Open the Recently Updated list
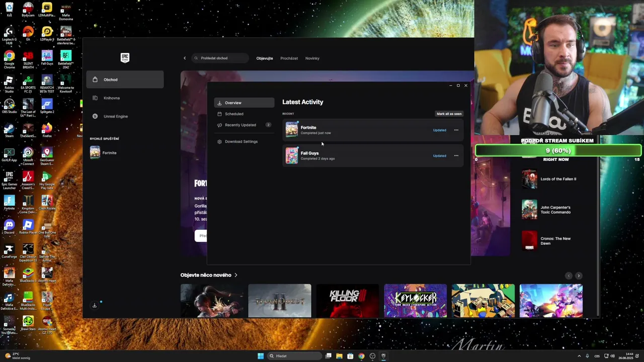Screen dimensions: 644x362 click(244, 125)
